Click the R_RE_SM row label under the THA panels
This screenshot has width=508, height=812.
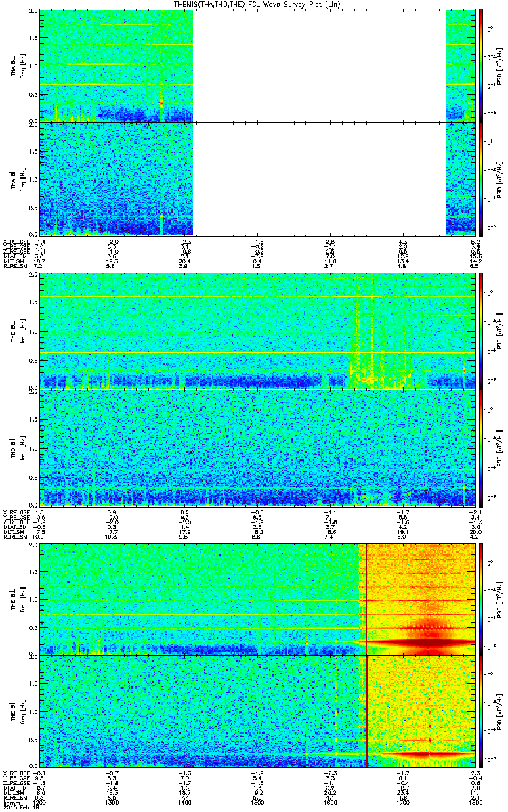click(15, 267)
